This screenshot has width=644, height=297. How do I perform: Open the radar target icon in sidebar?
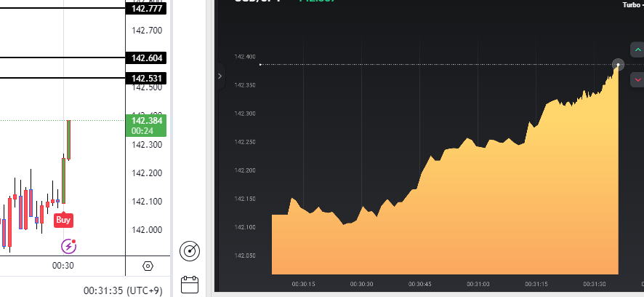pos(190,251)
